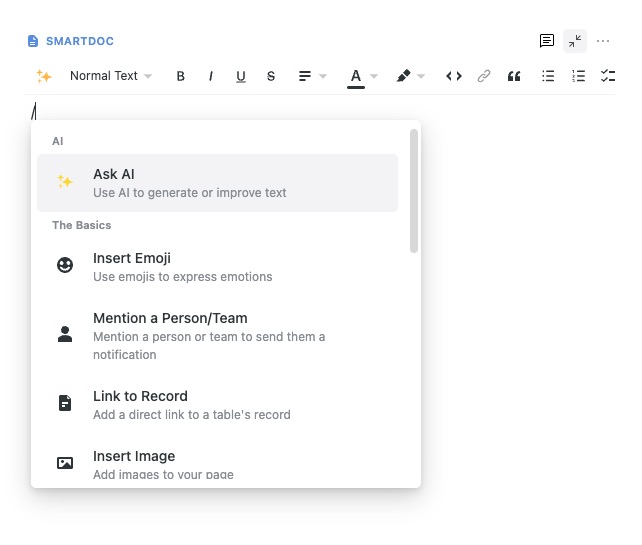The height and width of the screenshot is (545, 642).
Task: Click the text color A icon
Action: click(356, 77)
